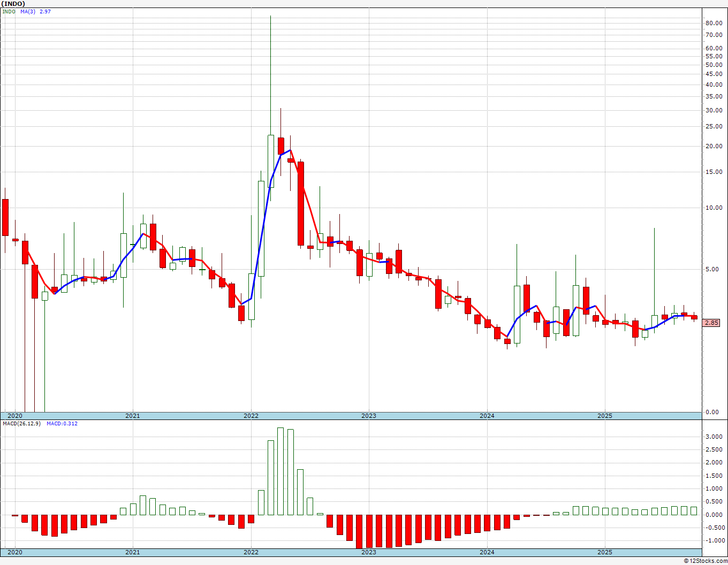
Task: Select the 15.00 price axis label
Action: [x=714, y=172]
